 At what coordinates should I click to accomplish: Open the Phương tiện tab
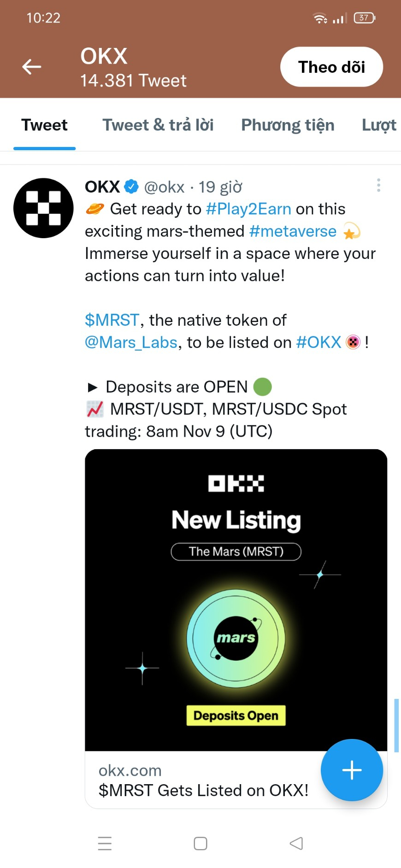[288, 125]
